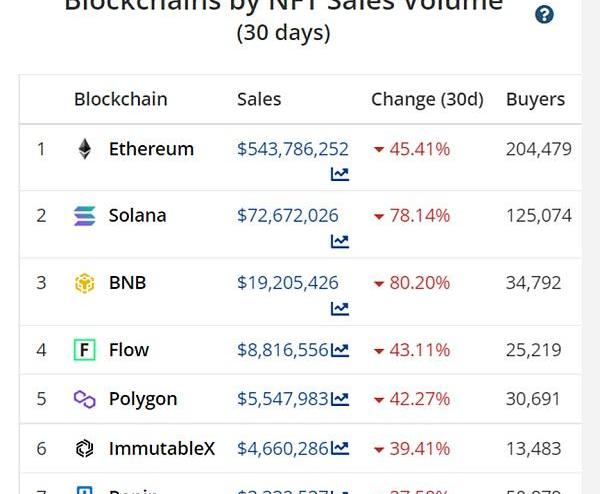
Task: Open Flow sales chart icon
Action: (x=340, y=350)
